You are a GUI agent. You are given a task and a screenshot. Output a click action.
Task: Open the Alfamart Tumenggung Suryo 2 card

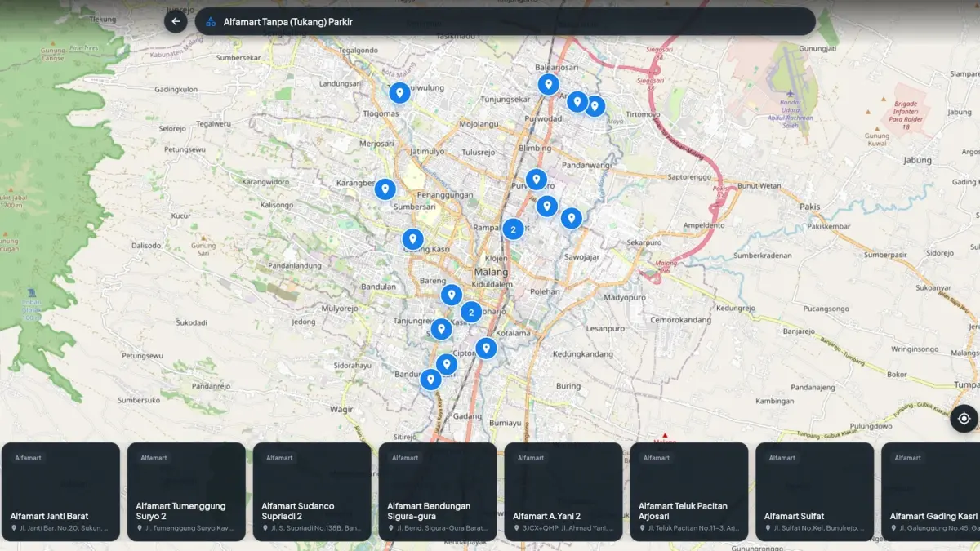[186, 491]
